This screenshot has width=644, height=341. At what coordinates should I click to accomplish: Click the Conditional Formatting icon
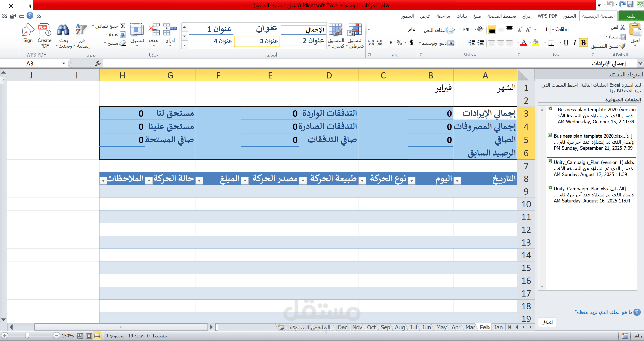pyautogui.click(x=354, y=30)
